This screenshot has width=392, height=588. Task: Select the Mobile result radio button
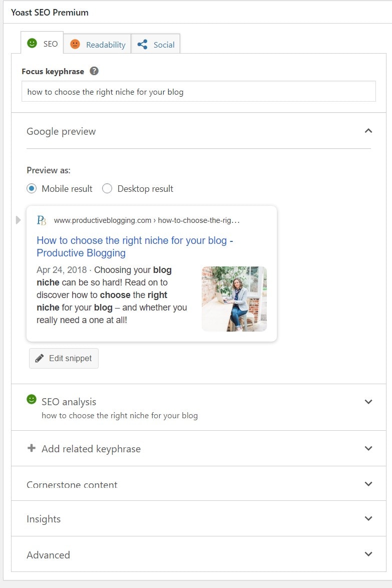click(x=32, y=188)
